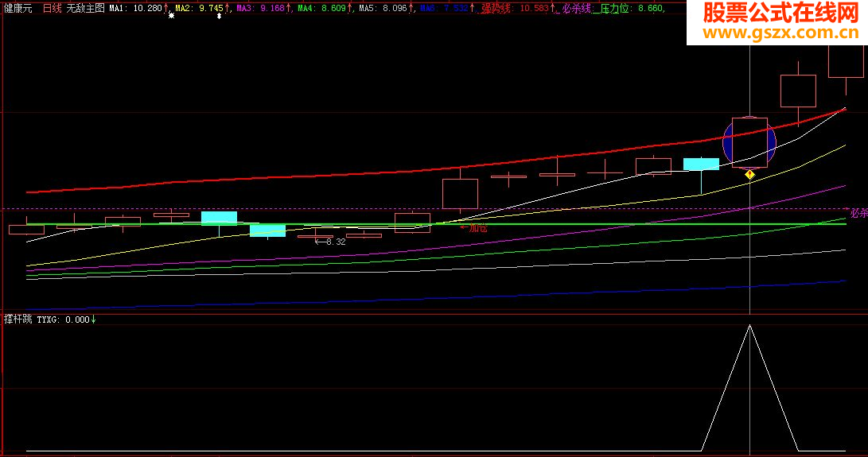Click the 无敌主图 indicator name

click(85, 8)
